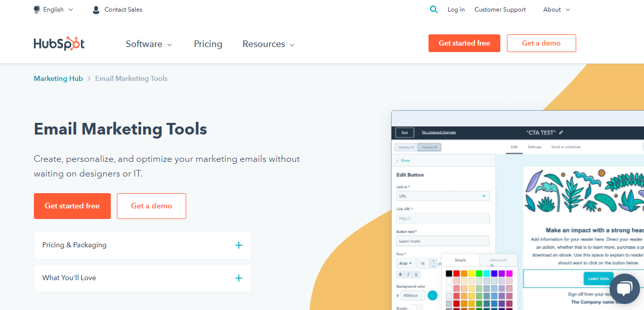The image size is (644, 310).
Task: Click the "No unsaved changes" link
Action: [x=439, y=132]
